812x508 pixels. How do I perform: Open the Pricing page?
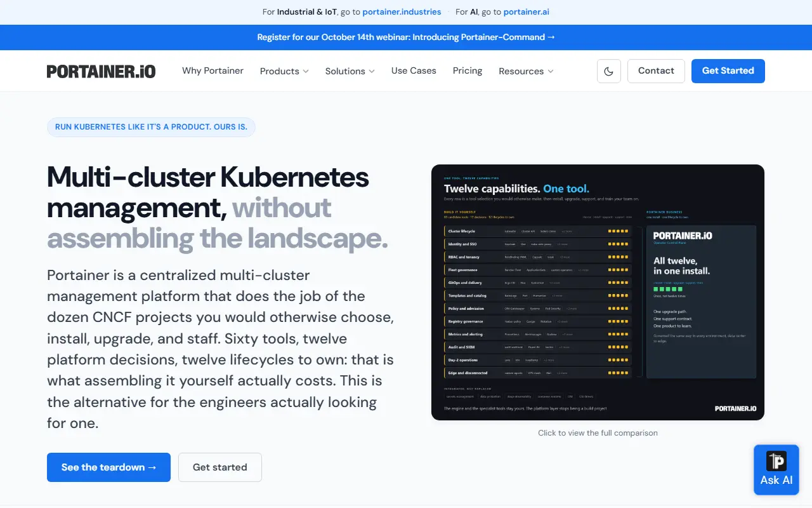pos(468,70)
